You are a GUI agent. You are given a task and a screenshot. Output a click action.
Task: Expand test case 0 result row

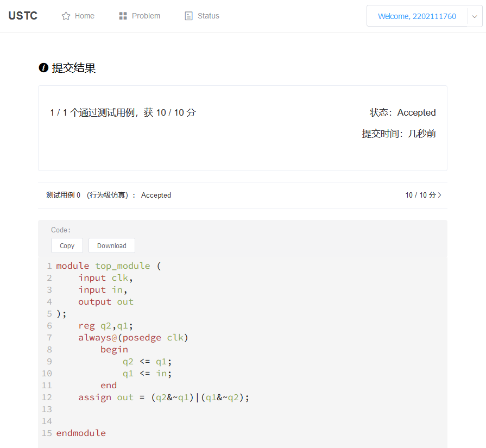243,195
